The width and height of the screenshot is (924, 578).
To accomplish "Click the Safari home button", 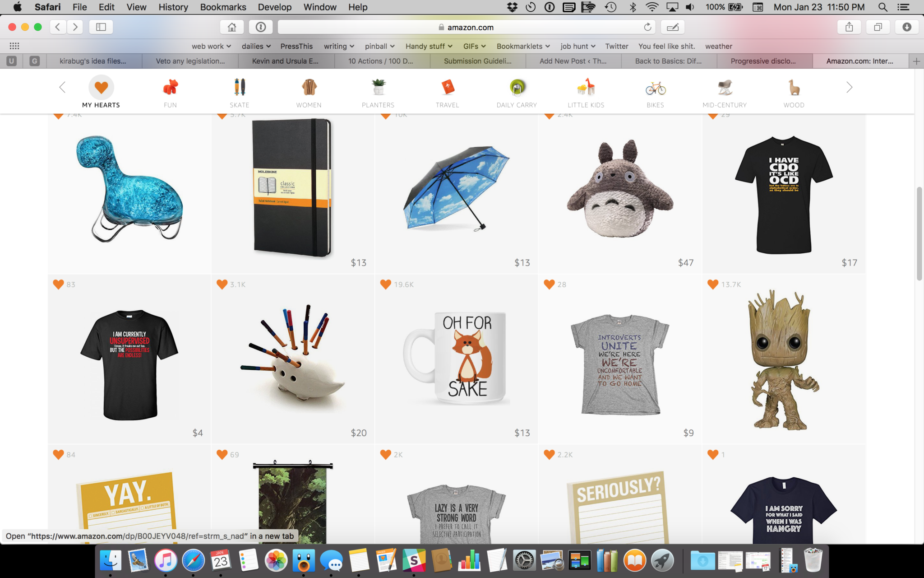I will (x=232, y=27).
